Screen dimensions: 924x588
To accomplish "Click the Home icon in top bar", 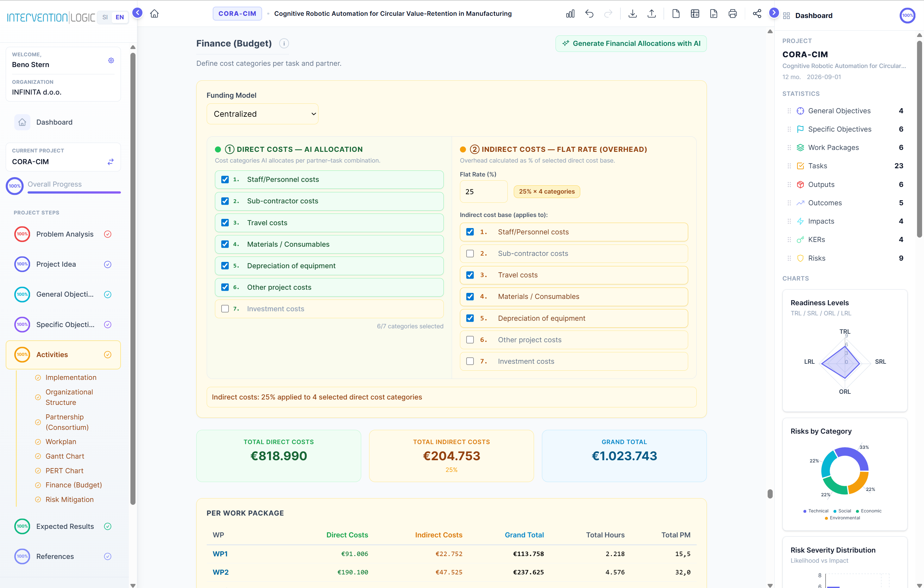I will (x=154, y=14).
